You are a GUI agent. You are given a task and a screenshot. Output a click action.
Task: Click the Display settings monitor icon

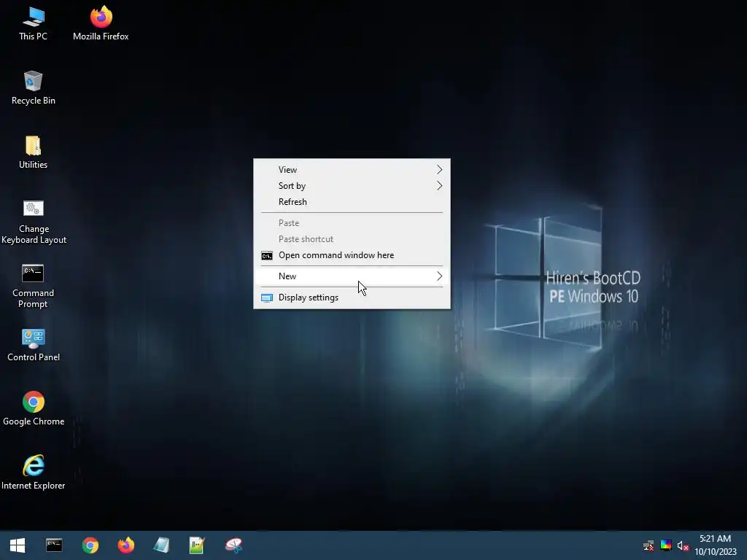coord(267,298)
